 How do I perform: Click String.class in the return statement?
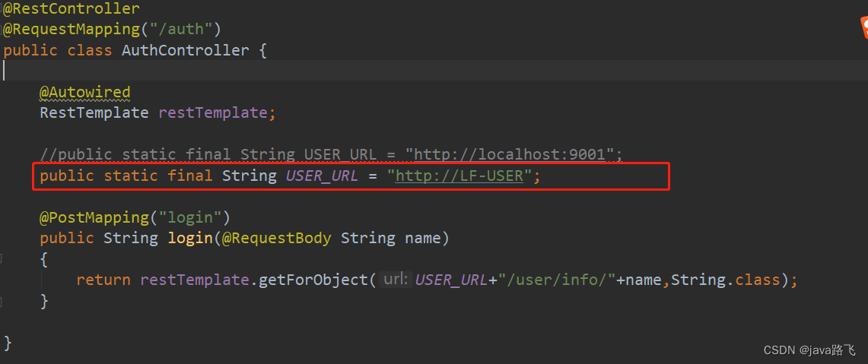click(x=725, y=280)
